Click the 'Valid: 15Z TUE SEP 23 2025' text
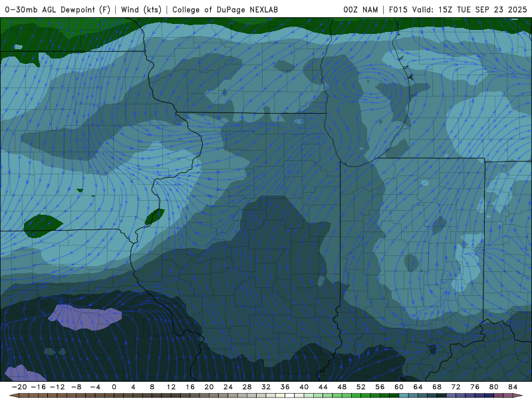 tap(469, 9)
